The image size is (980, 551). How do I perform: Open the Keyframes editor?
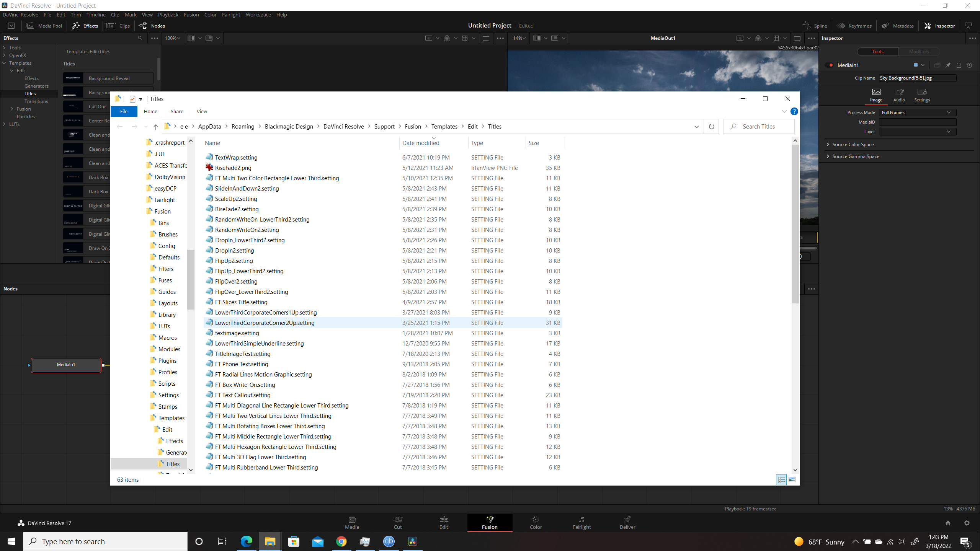854,26
